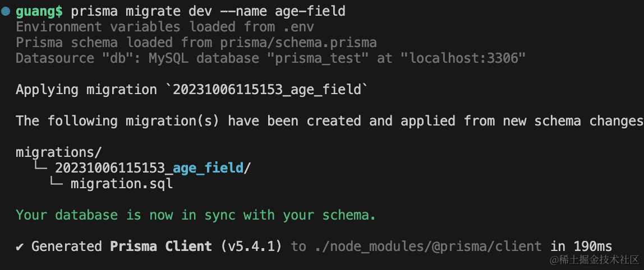
Task: Click the blue dot command status indicator
Action: point(6,11)
